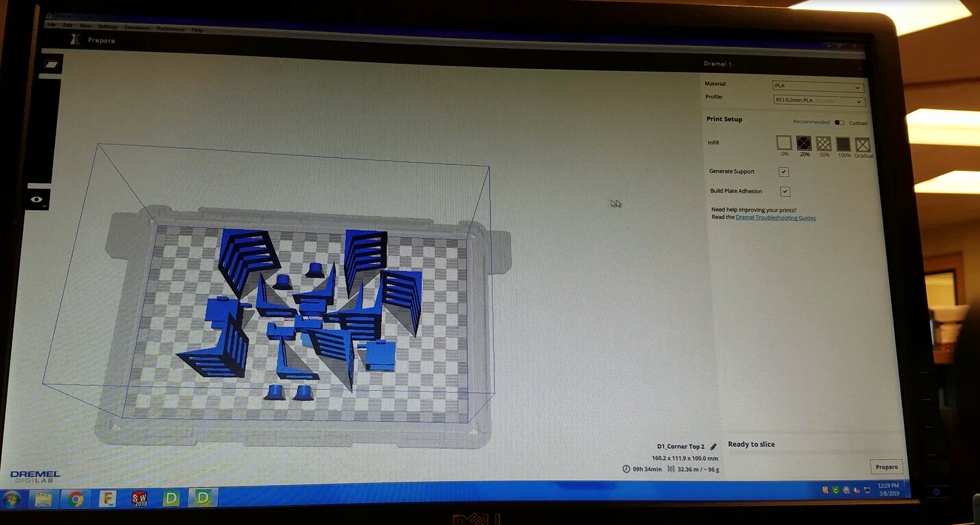Toggle between Recommended and Custom print setup
Viewport: 980px width, 525px height.
click(x=839, y=123)
